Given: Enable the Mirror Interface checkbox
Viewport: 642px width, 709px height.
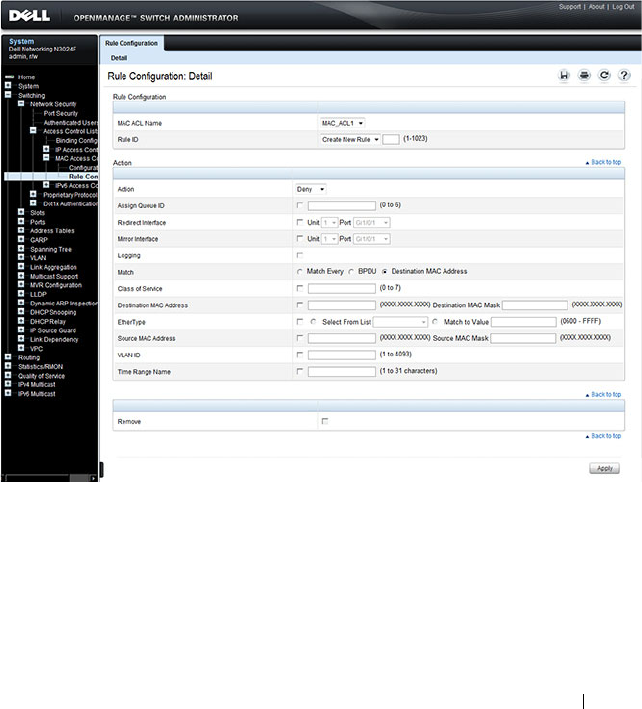Looking at the screenshot, I should pos(299,238).
